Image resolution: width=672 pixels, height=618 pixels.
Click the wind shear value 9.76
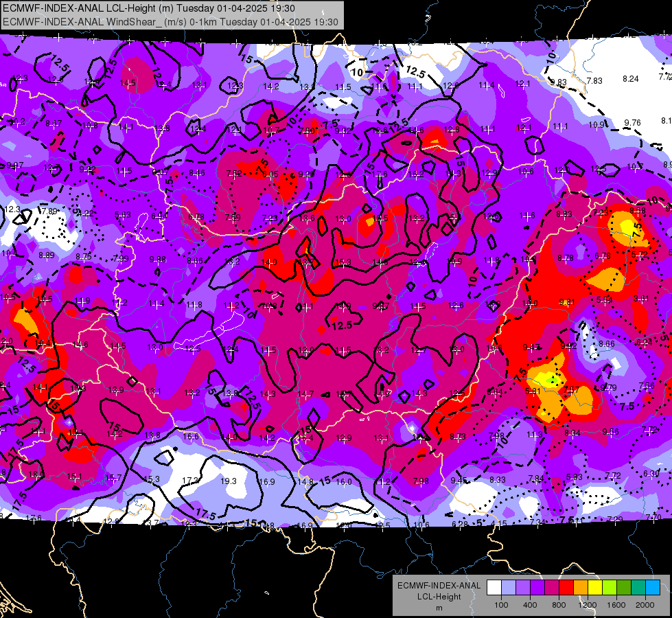coord(633,123)
